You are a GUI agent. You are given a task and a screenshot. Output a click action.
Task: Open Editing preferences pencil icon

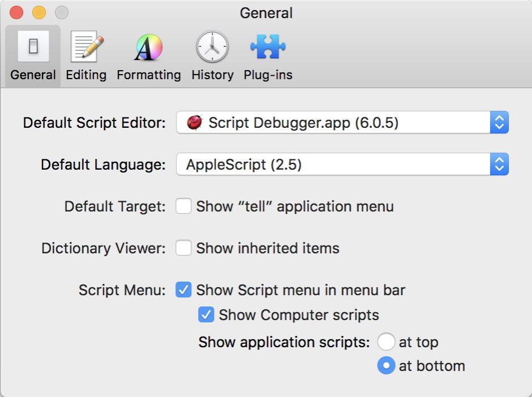click(86, 47)
